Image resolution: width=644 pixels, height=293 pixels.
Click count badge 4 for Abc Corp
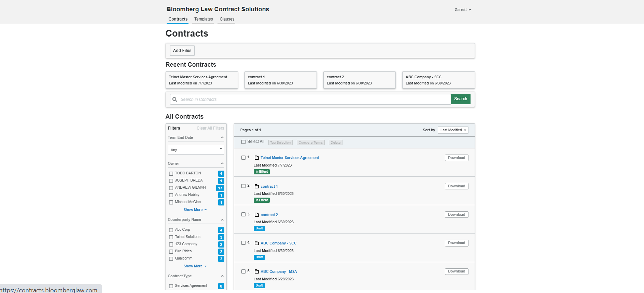pos(221,230)
